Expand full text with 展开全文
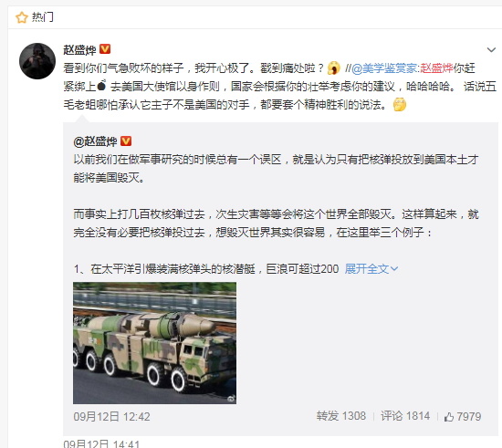Viewport: 502px width, 448px height. coord(371,269)
